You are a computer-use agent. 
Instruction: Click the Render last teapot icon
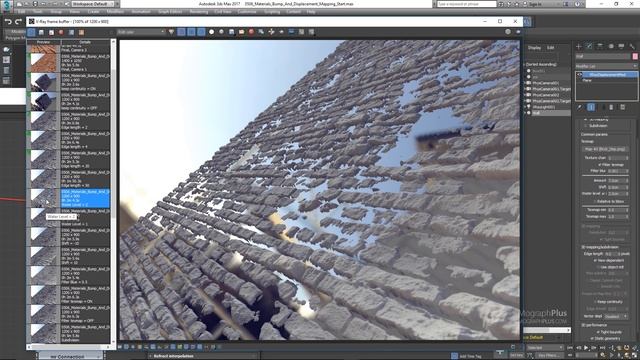point(518,32)
